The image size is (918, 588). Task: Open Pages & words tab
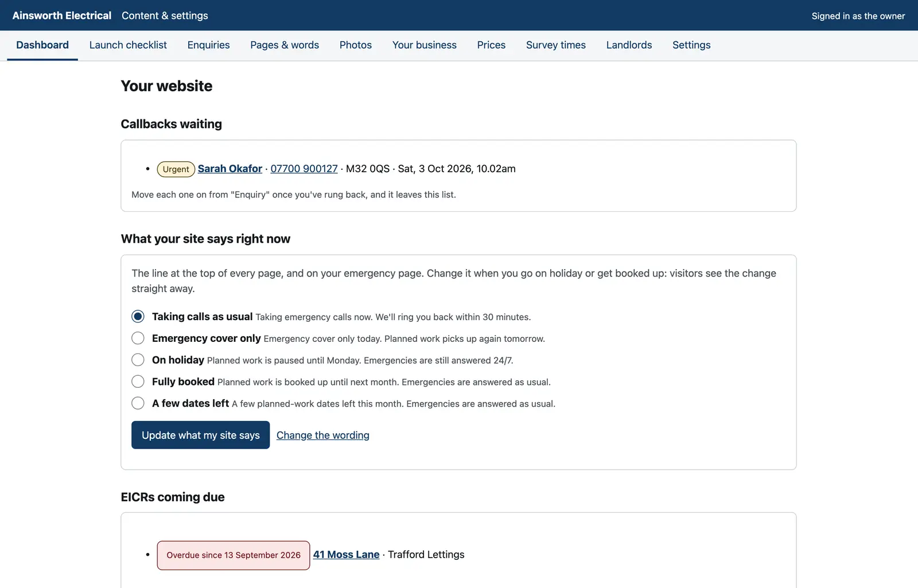click(285, 45)
